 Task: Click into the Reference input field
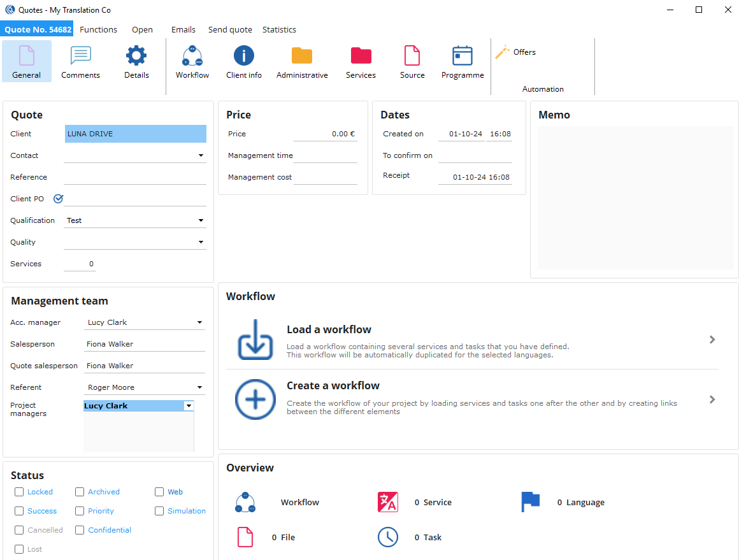(x=135, y=177)
